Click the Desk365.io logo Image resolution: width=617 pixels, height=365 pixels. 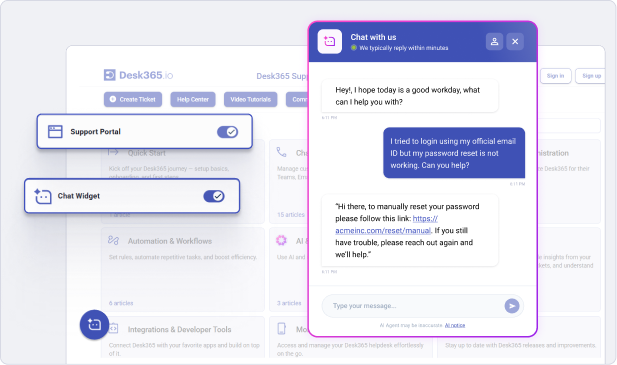tap(138, 75)
